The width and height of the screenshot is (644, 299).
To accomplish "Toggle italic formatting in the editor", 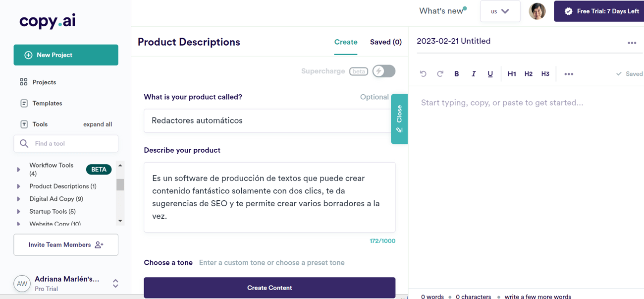I will point(474,74).
